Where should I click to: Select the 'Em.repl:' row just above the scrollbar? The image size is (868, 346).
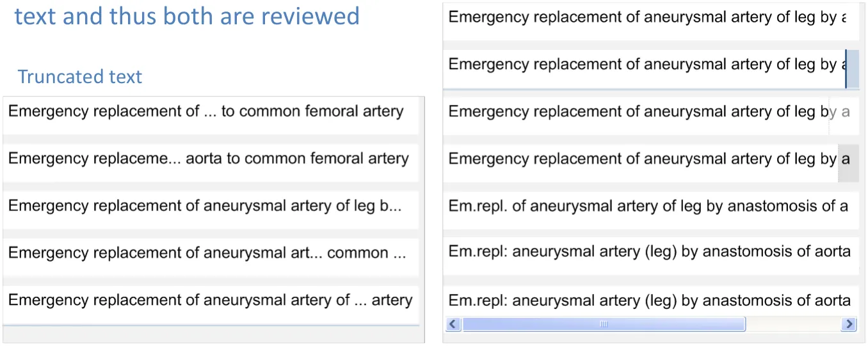point(649,301)
